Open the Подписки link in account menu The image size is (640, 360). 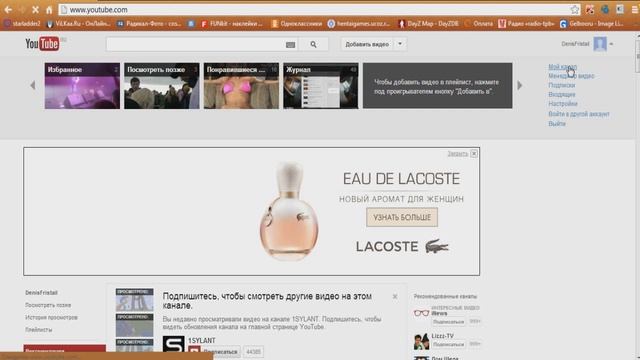tap(562, 85)
